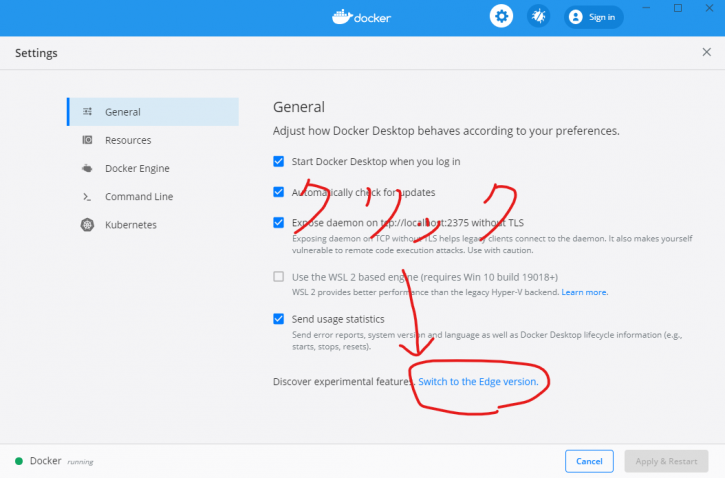725x478 pixels.
Task: Open settings via the gear icon
Action: pyautogui.click(x=501, y=17)
